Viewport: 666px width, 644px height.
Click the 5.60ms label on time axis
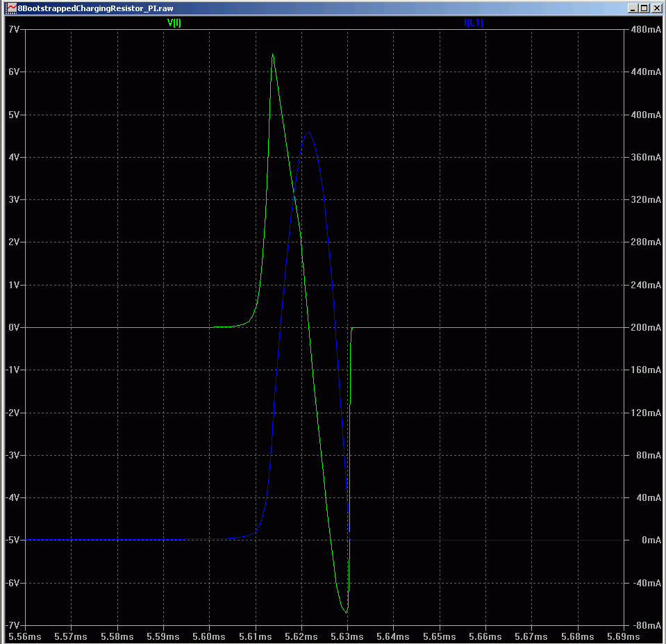point(209,636)
